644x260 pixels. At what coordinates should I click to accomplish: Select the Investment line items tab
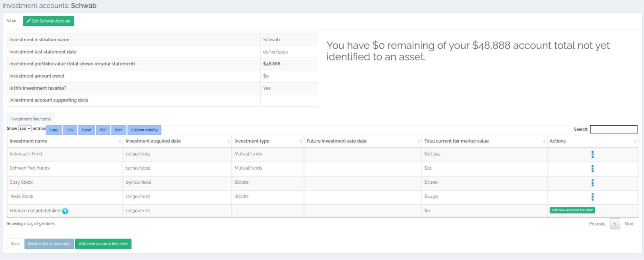31,119
